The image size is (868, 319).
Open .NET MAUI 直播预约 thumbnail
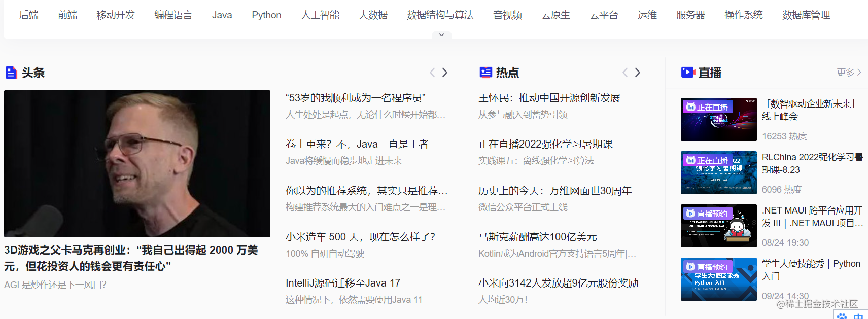[x=719, y=226]
